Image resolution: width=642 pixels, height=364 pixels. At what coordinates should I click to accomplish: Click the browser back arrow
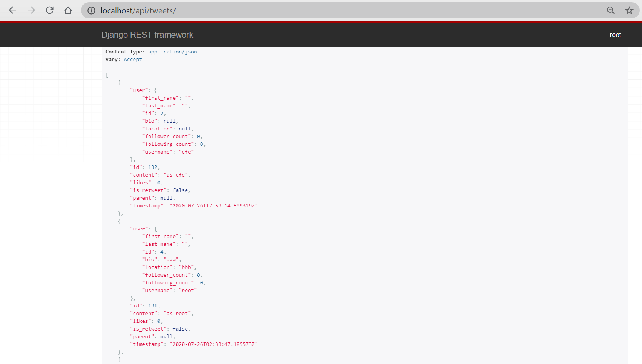tap(13, 10)
